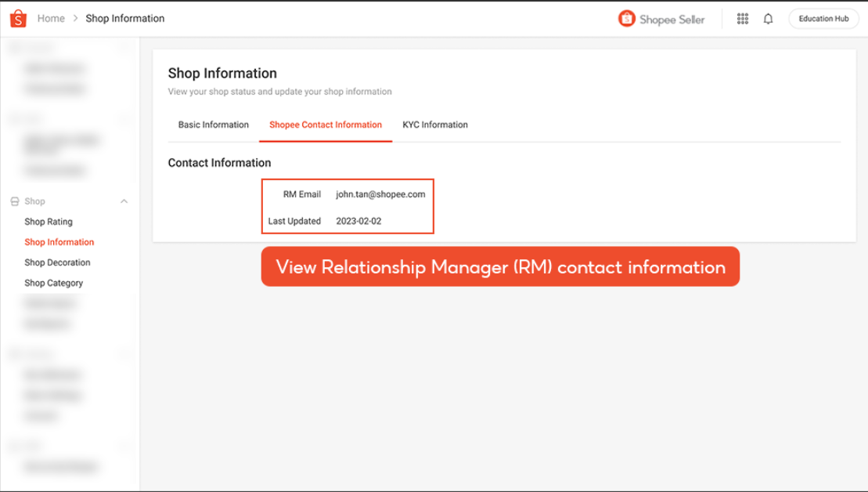Screen dimensions: 868x492
Task: Click the Shopee Seller profile badge icon
Action: click(x=626, y=18)
